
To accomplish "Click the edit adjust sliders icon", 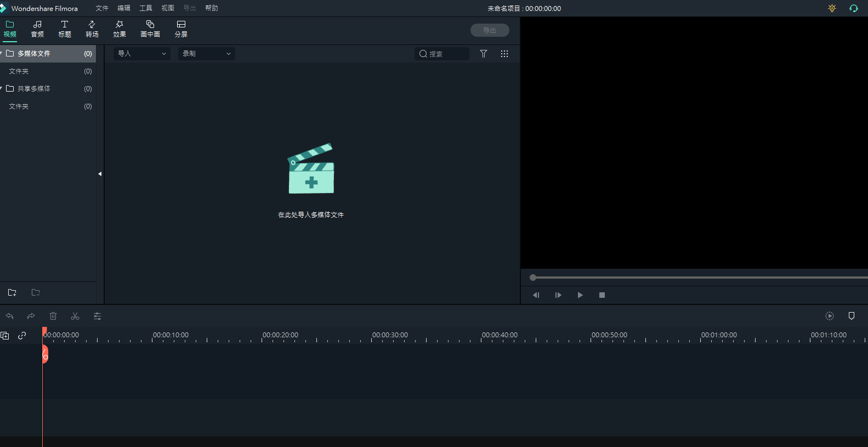I will [97, 316].
